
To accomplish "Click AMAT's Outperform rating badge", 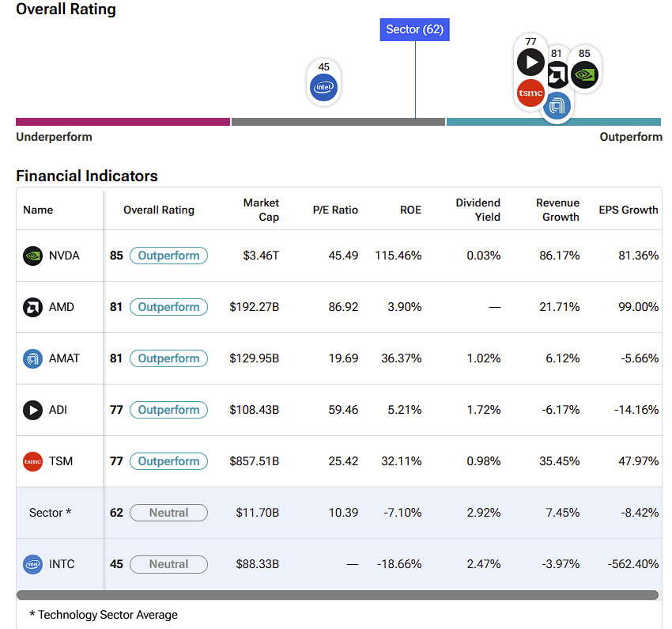I will coord(169,358).
